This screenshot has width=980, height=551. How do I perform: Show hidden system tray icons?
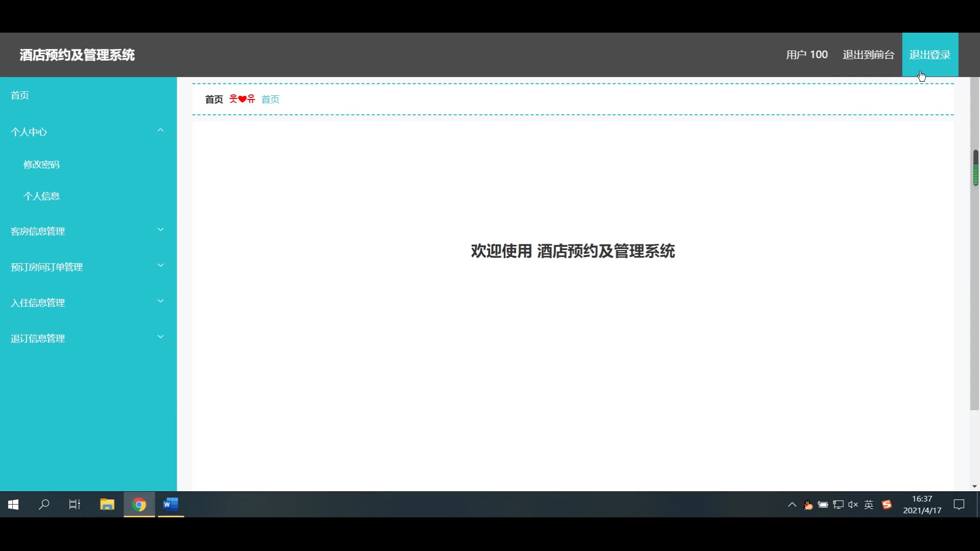[792, 505]
